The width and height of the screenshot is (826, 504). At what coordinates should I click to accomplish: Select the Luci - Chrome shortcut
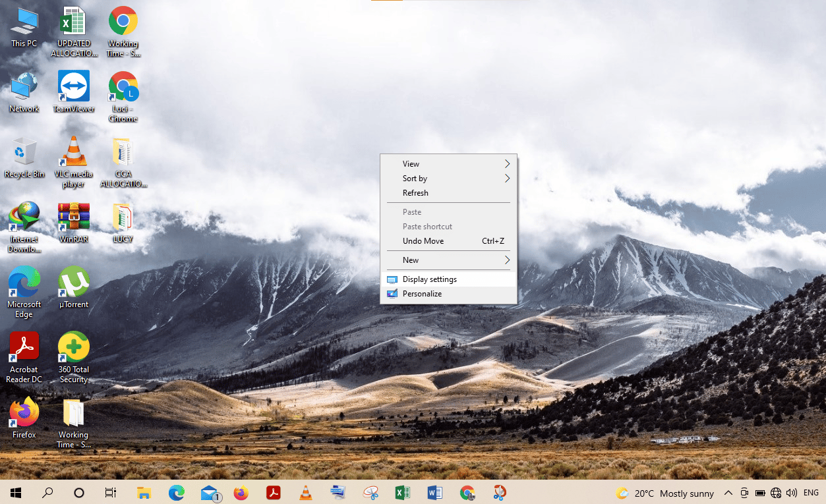(x=123, y=96)
